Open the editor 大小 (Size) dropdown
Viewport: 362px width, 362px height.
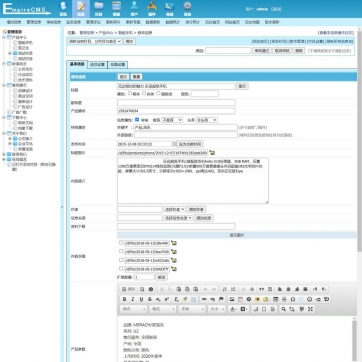(217, 309)
